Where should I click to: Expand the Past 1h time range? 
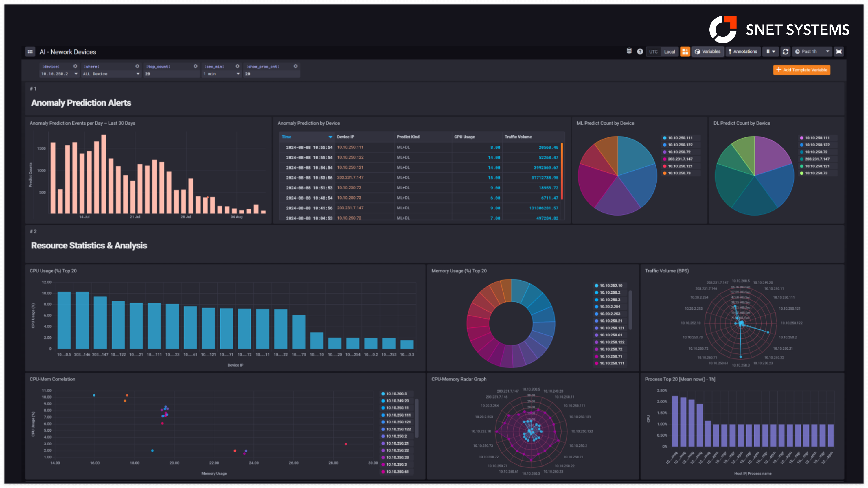[812, 51]
